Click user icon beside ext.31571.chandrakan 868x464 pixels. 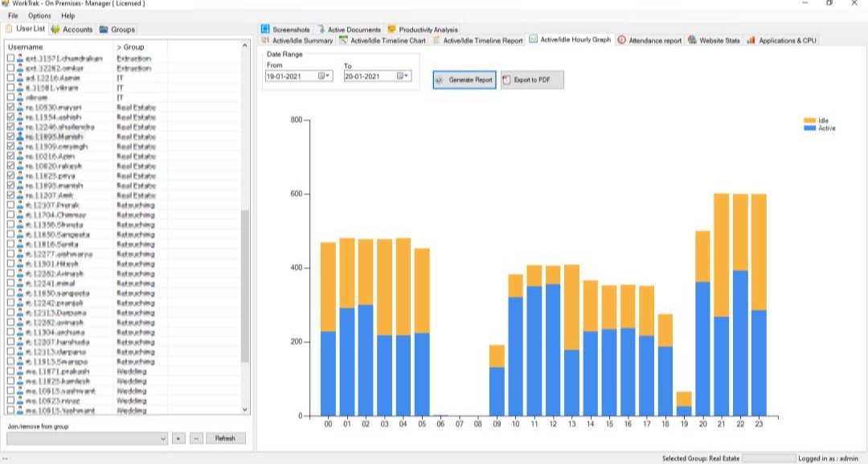coord(20,58)
